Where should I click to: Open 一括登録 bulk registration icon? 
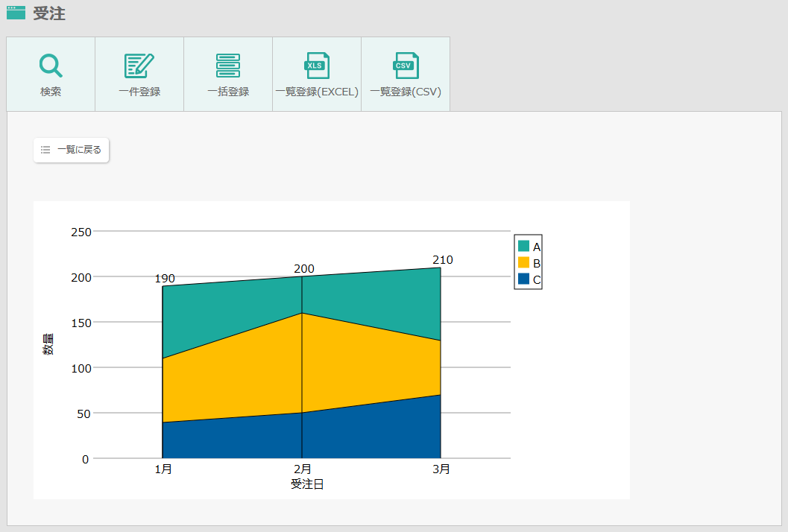tap(228, 66)
